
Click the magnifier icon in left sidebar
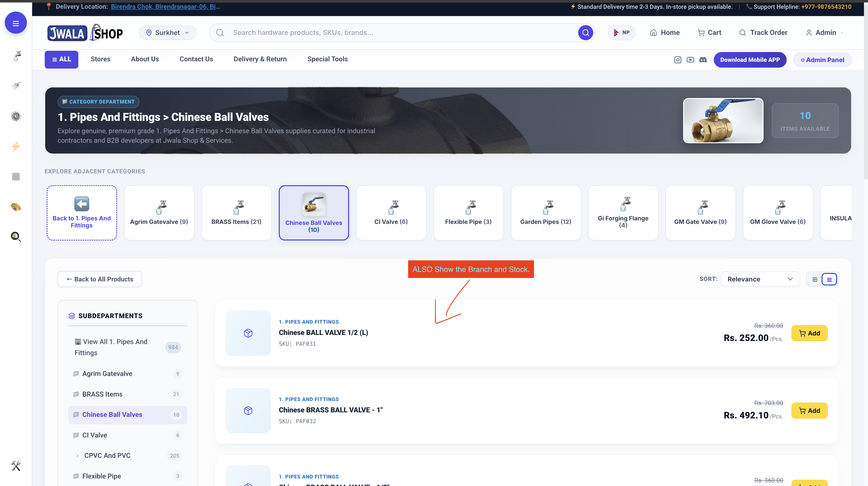pos(16,237)
